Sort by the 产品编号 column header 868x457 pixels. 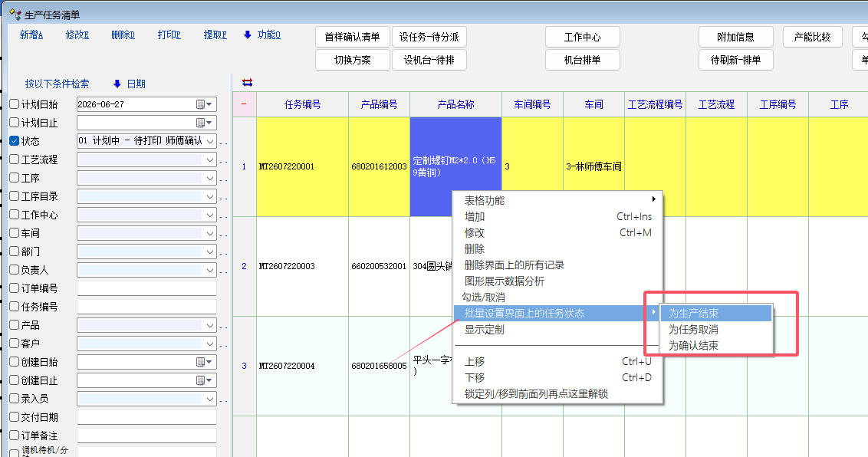380,104
